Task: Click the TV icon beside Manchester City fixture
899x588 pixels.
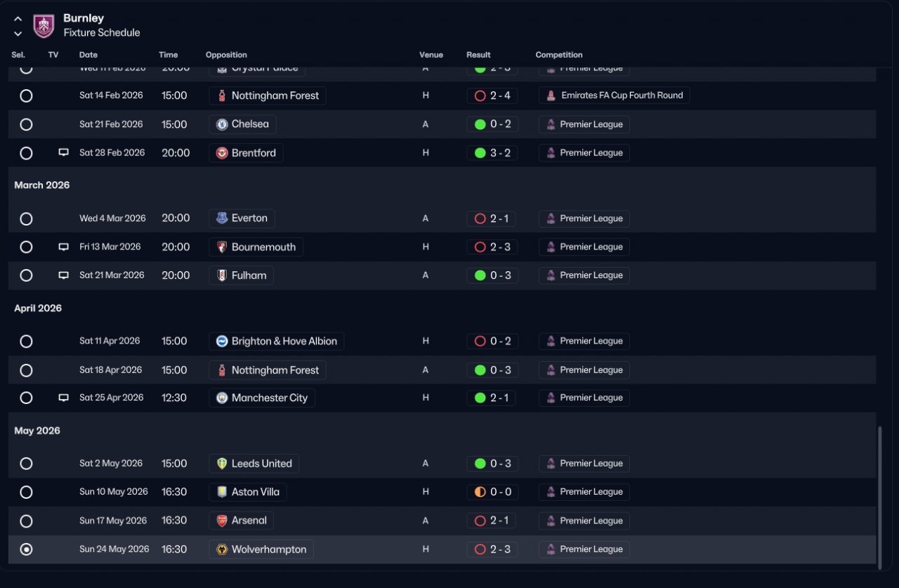Action: [x=64, y=398]
